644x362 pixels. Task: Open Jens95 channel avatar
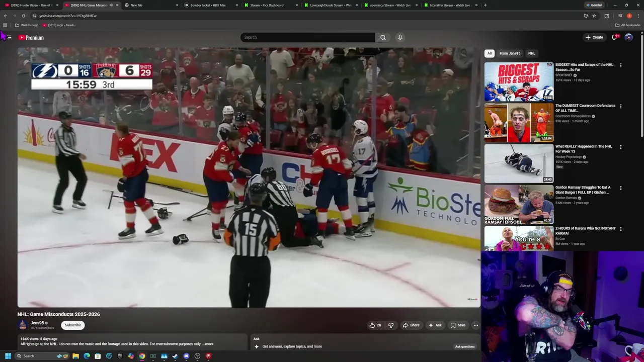pyautogui.click(x=23, y=325)
